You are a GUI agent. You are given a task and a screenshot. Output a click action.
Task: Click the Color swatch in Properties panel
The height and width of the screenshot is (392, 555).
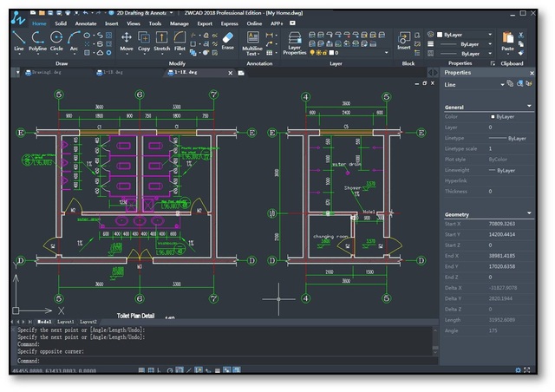click(493, 116)
